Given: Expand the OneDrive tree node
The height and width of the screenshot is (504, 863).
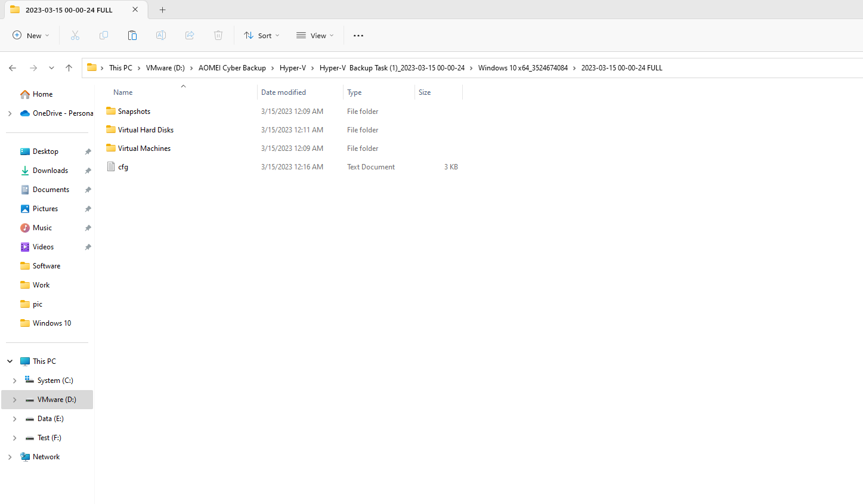Looking at the screenshot, I should [x=10, y=113].
